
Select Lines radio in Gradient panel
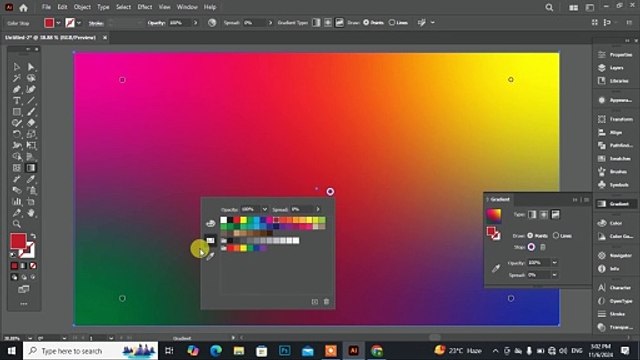click(556, 236)
